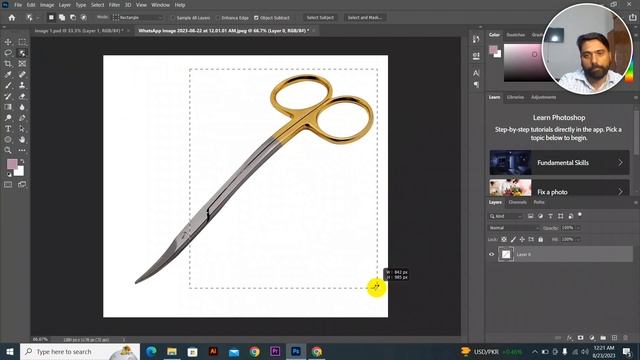The width and height of the screenshot is (640, 360).
Task: Select the Crop tool
Action: 8,64
